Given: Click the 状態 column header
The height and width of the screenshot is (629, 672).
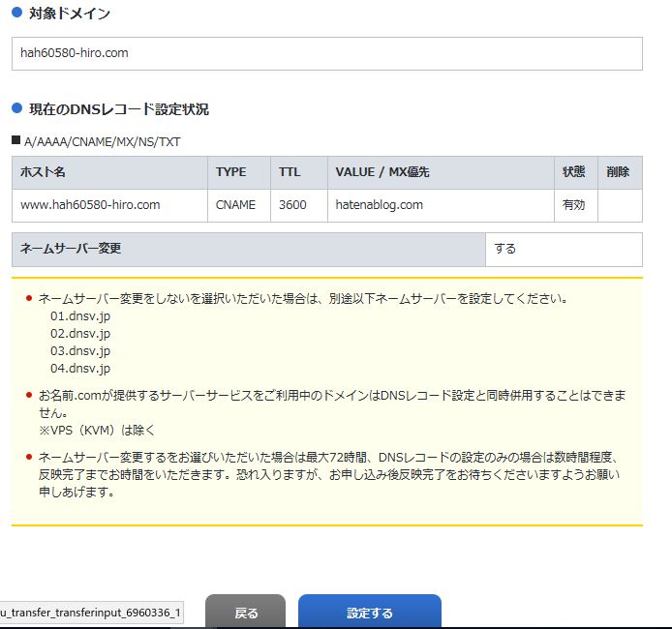Looking at the screenshot, I should (x=575, y=172).
